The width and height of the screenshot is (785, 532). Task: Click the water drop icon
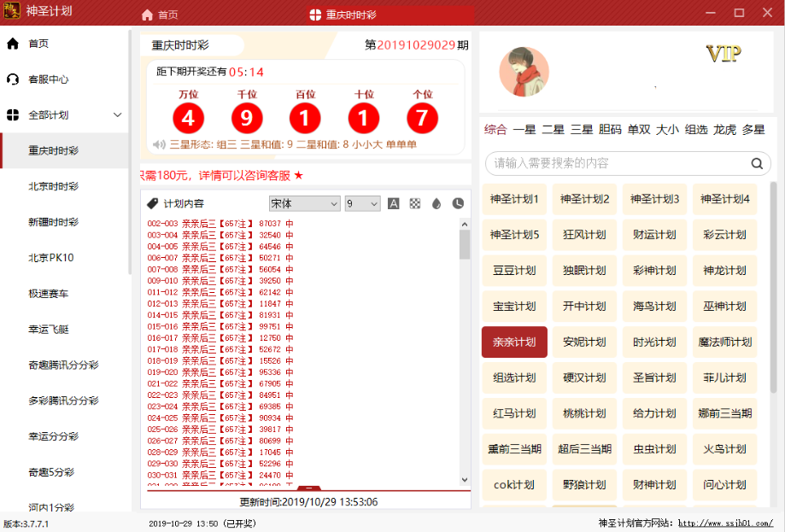[x=436, y=203]
